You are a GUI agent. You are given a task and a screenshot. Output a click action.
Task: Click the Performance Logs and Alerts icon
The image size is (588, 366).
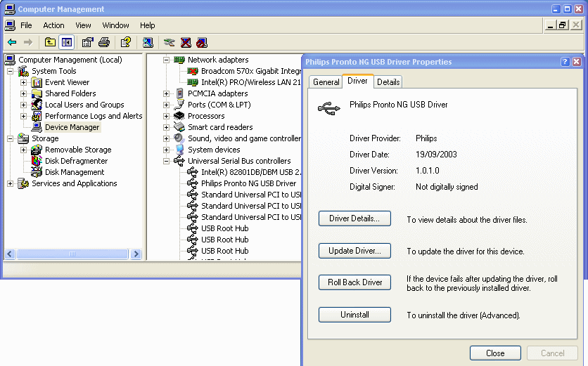[37, 116]
